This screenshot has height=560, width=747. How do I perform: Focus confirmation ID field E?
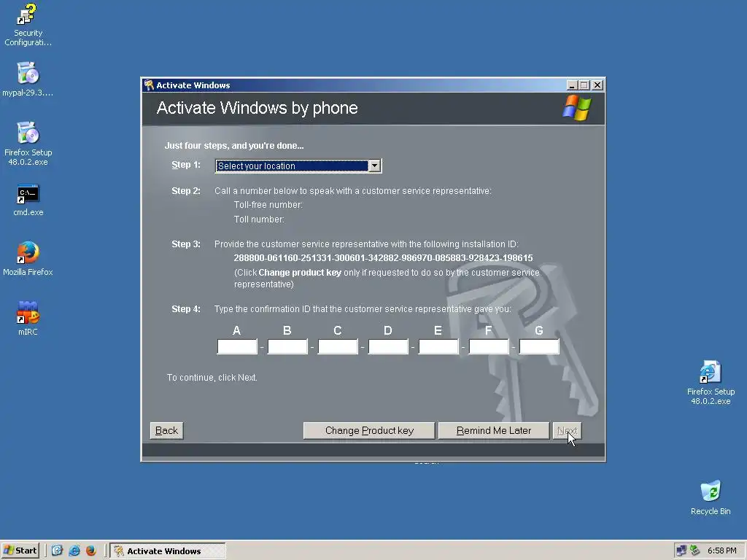[x=438, y=346]
